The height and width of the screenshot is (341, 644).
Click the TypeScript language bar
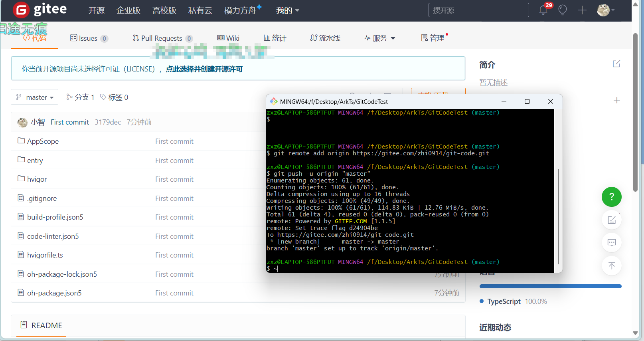click(x=551, y=286)
